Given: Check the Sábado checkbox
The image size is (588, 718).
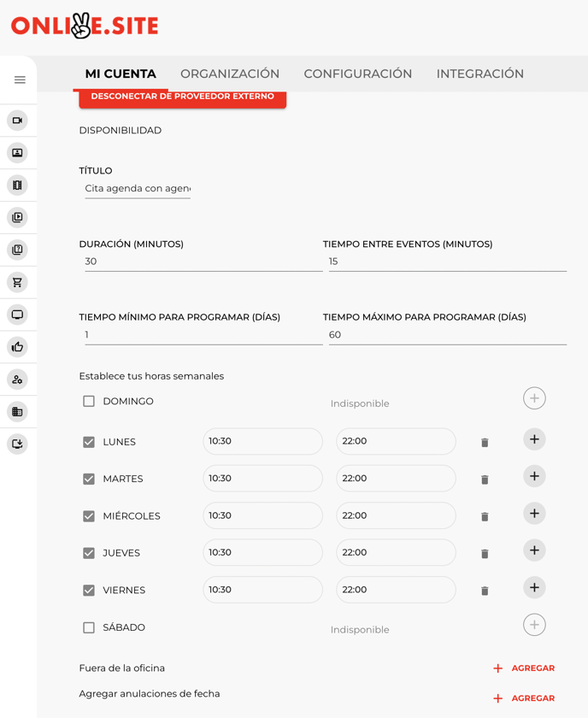Looking at the screenshot, I should click(89, 627).
